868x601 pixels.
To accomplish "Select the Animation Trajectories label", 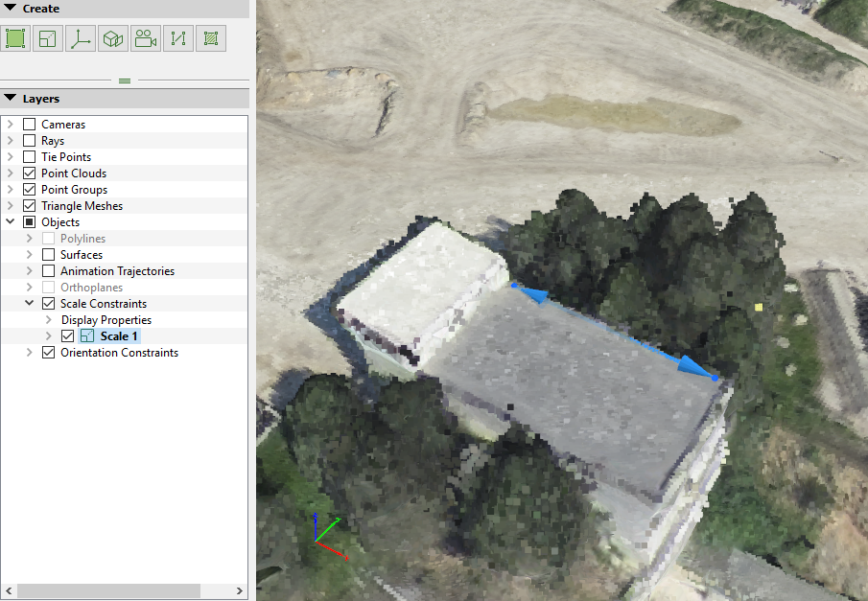I will (x=117, y=271).
